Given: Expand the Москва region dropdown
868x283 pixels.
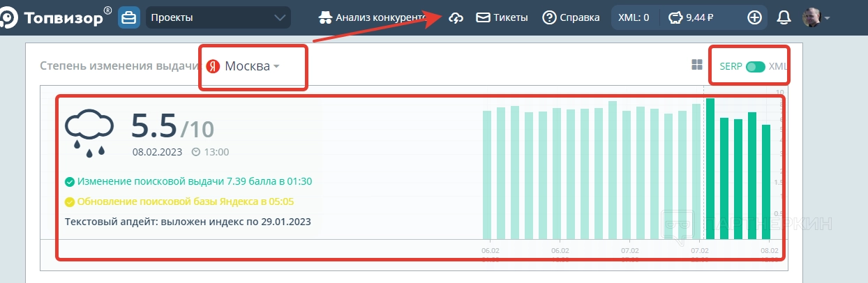Looking at the screenshot, I should tap(252, 66).
